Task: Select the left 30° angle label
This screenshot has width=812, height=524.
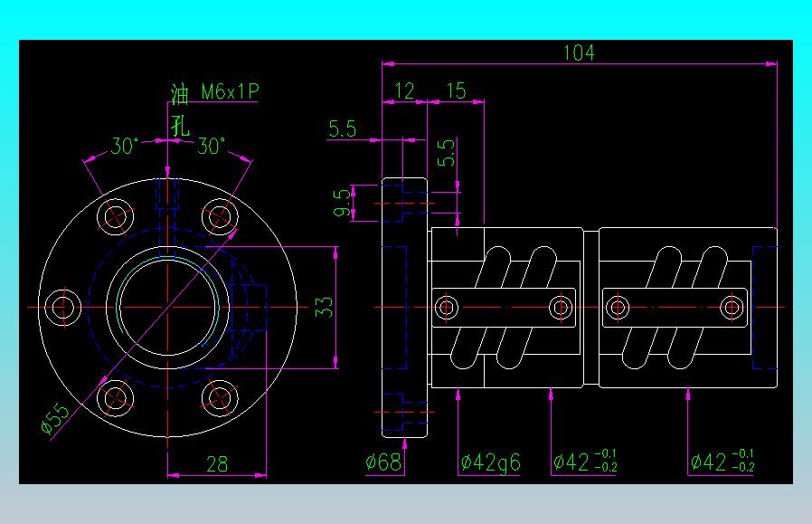Action: pyautogui.click(x=125, y=147)
